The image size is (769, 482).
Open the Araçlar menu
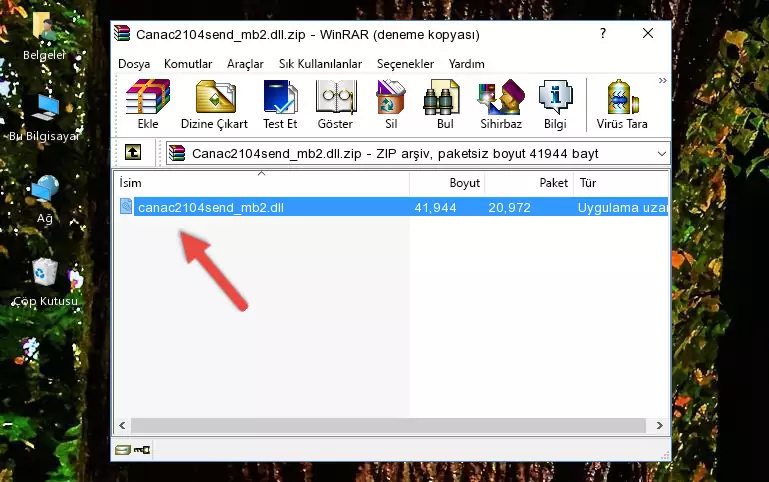click(x=245, y=64)
